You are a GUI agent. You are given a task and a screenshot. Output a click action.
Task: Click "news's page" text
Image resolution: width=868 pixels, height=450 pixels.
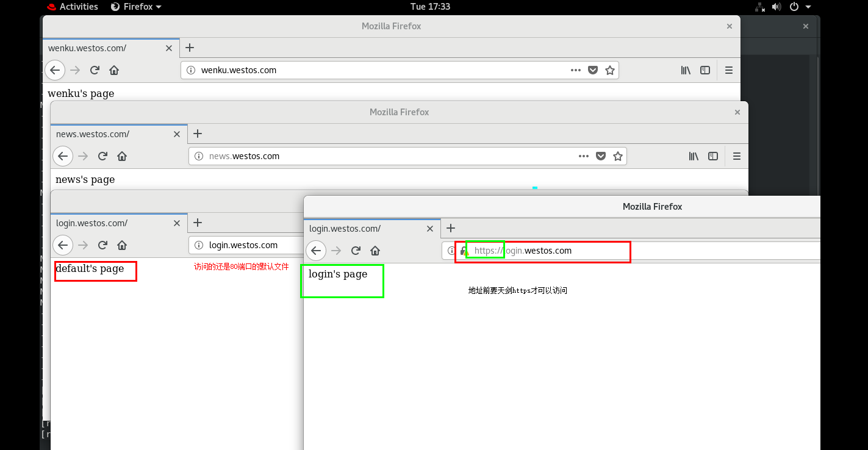click(85, 179)
